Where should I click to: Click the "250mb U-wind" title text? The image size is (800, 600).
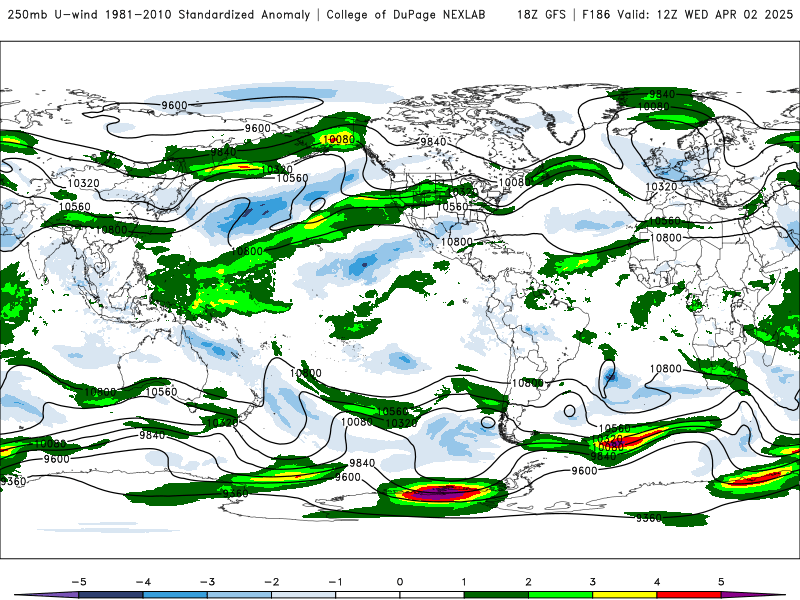tap(53, 14)
